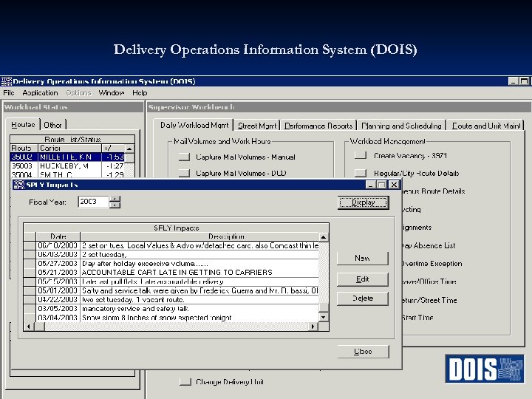The height and width of the screenshot is (399, 532).
Task: Select the 04/22/2003 two set tuesday entry
Action: (x=171, y=299)
